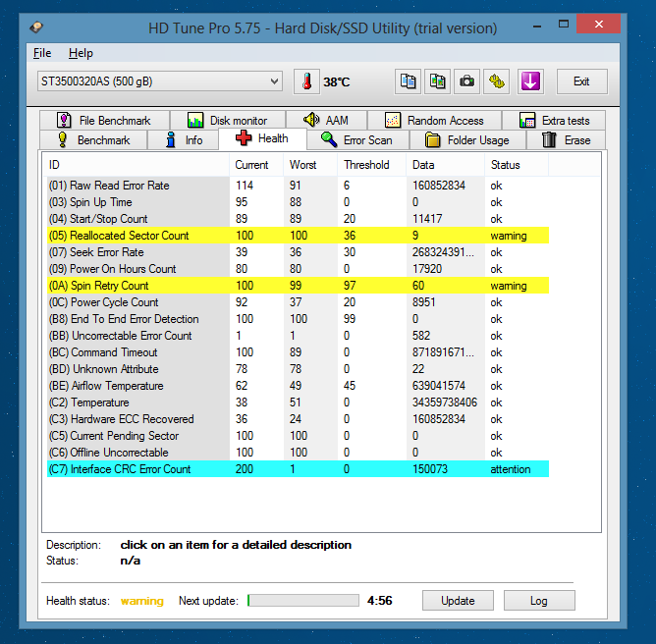Viewport: 656px width, 644px height.
Task: Select the (05) Reallocated Sector Count row
Action: (x=298, y=236)
